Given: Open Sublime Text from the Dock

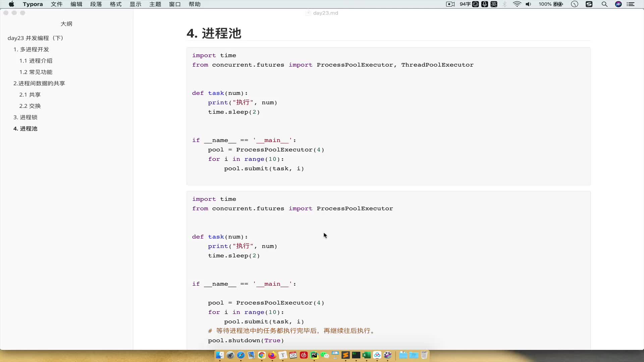Looking at the screenshot, I should [346, 355].
